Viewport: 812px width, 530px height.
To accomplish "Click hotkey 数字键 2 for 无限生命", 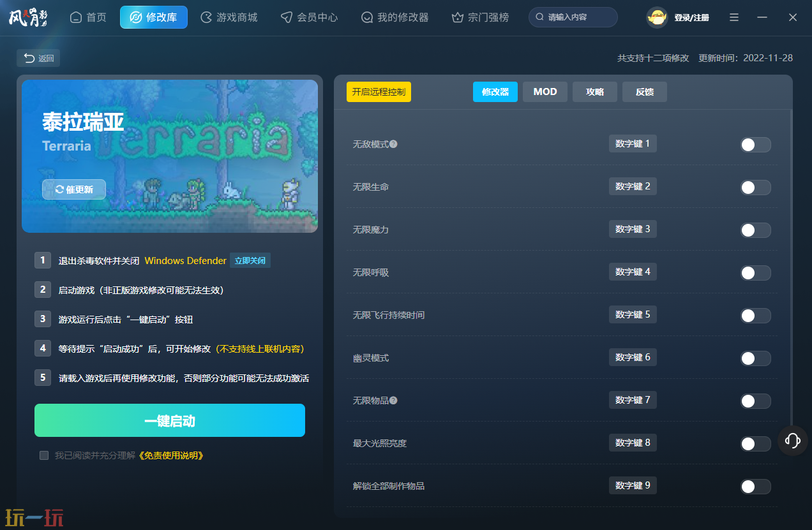I will click(x=633, y=186).
